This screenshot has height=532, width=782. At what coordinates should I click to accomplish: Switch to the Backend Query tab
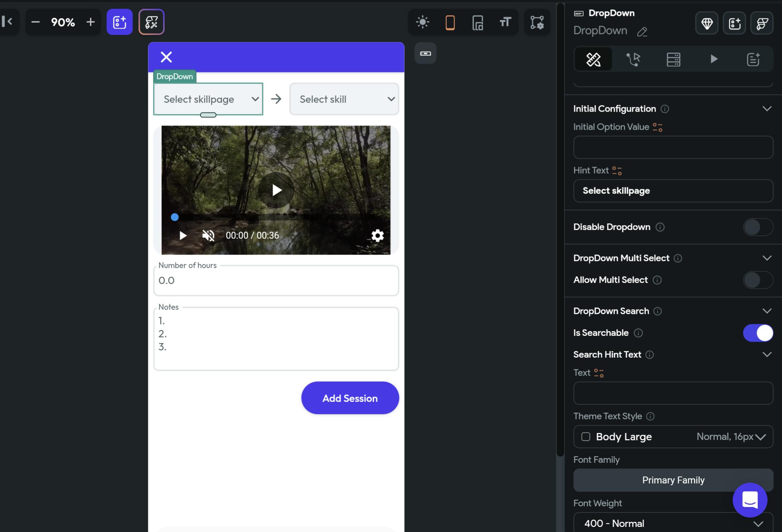[673, 59]
